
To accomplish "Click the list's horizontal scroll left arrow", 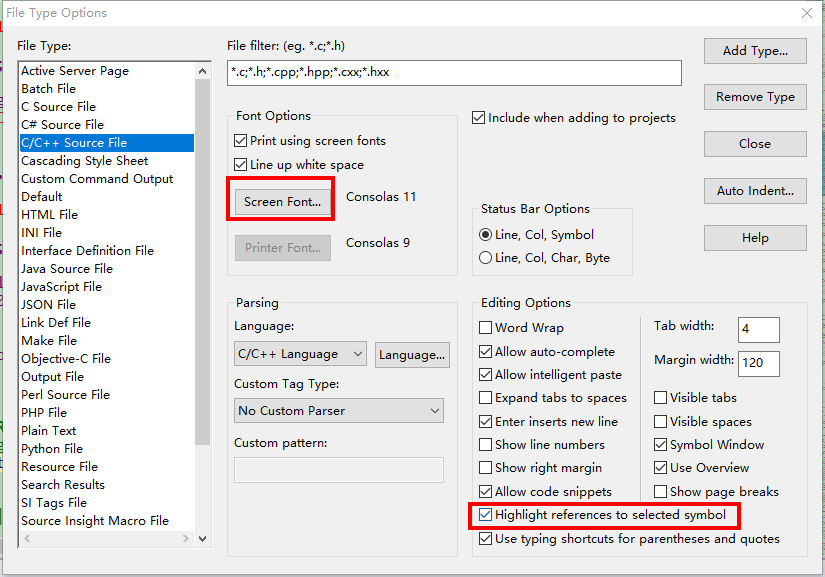I will (x=27, y=539).
